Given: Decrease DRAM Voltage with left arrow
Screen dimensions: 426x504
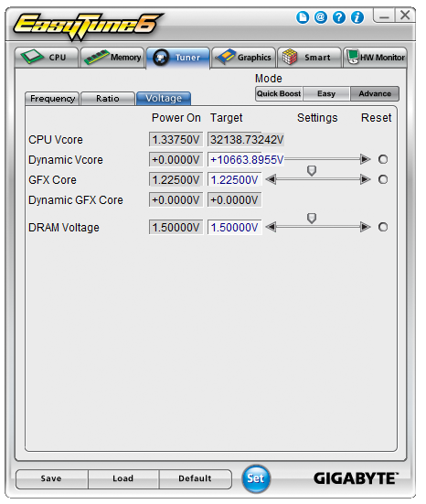Looking at the screenshot, I should [x=272, y=227].
